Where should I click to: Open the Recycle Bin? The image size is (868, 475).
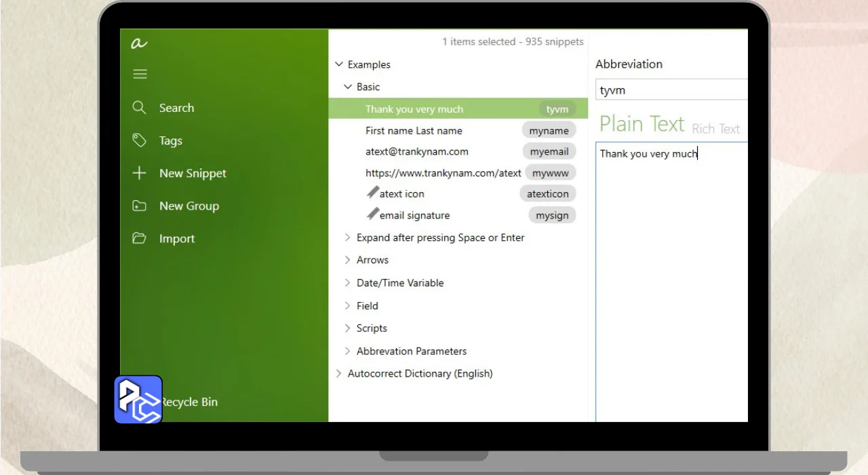pos(189,402)
